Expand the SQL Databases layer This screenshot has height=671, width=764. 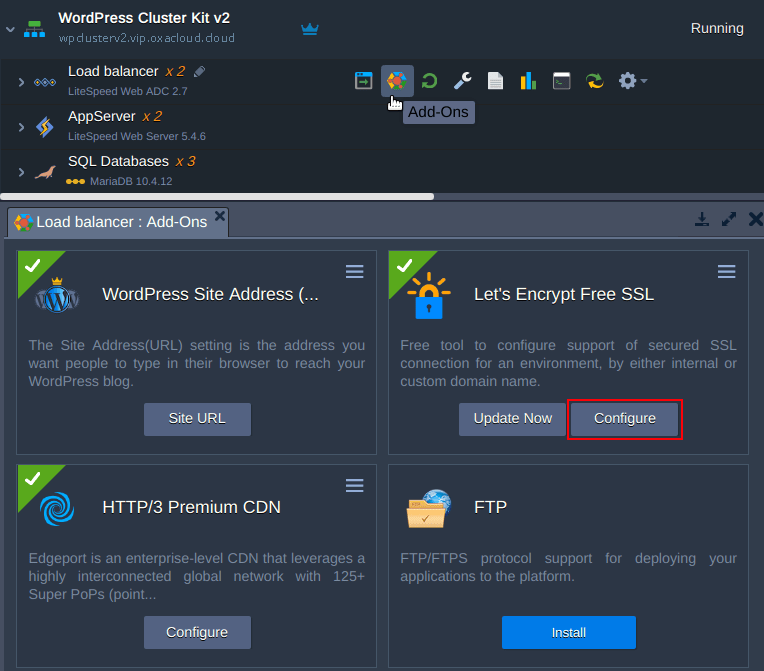[x=21, y=172]
